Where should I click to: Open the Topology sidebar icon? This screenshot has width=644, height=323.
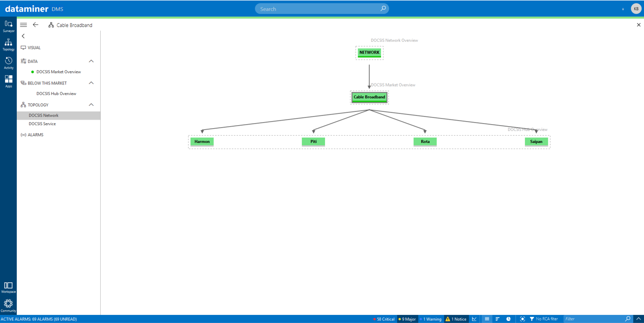[x=9, y=45]
